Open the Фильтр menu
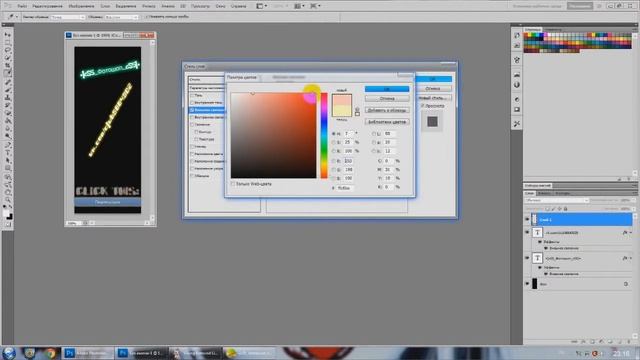Screen dimensions: 640x360 tap(149, 6)
